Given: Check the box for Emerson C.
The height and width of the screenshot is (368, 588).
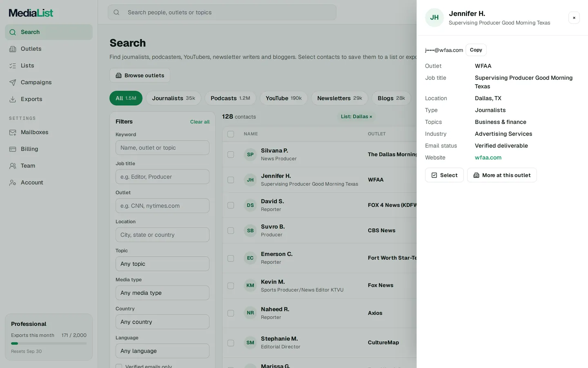Looking at the screenshot, I should [x=231, y=258].
